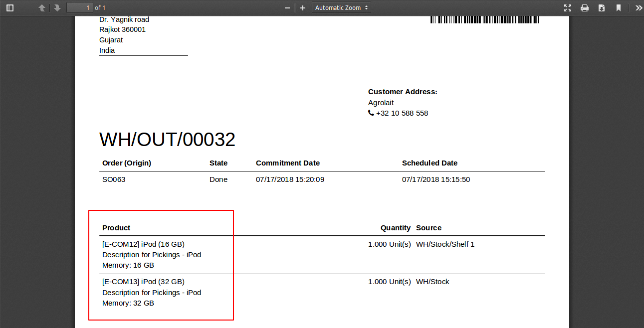Click the phone number +32 10 588 558
The height and width of the screenshot is (328, 644).
402,113
